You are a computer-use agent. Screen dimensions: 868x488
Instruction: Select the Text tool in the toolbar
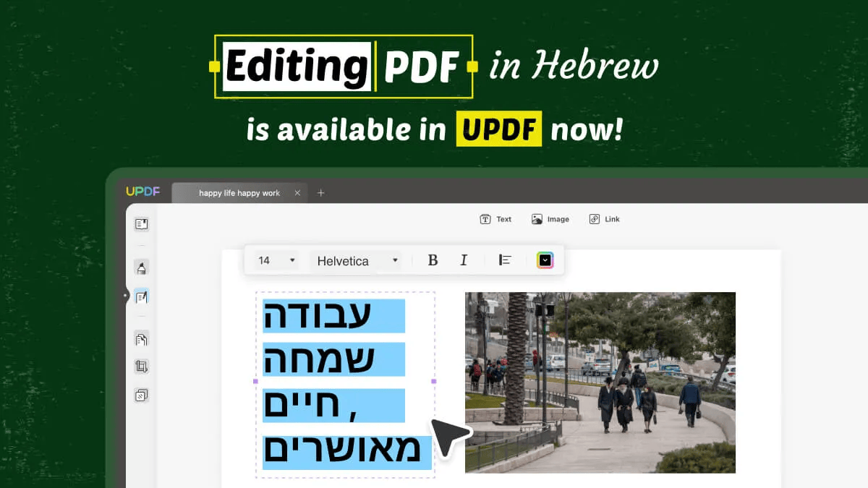pos(495,218)
